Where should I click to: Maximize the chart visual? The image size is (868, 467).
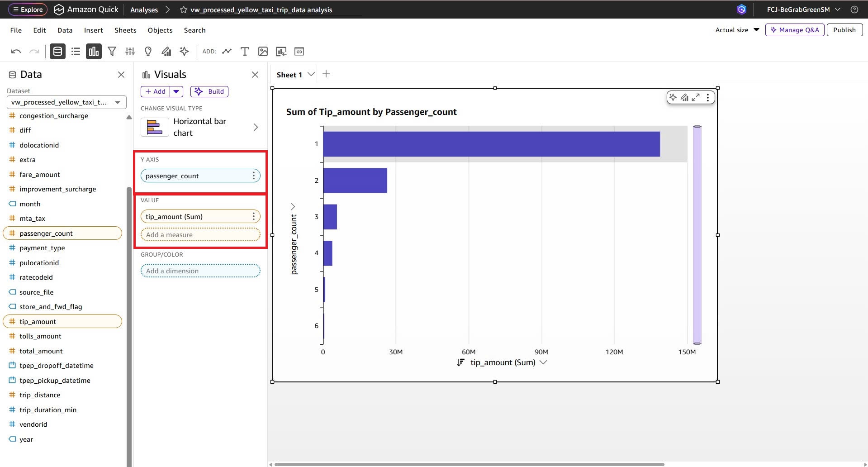[696, 97]
